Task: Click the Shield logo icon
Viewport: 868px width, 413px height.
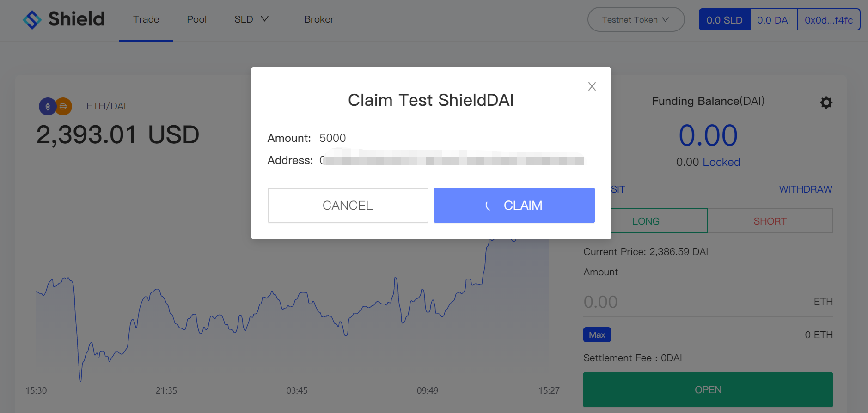Action: 32,19
